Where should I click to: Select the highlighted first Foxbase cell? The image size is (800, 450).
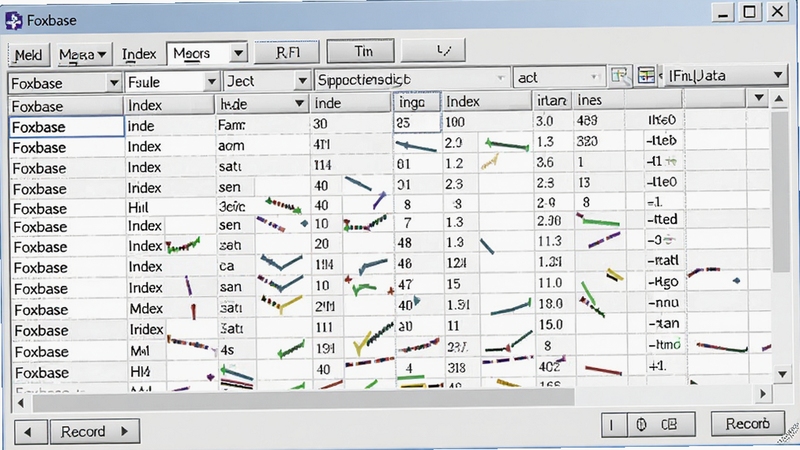[x=67, y=127]
